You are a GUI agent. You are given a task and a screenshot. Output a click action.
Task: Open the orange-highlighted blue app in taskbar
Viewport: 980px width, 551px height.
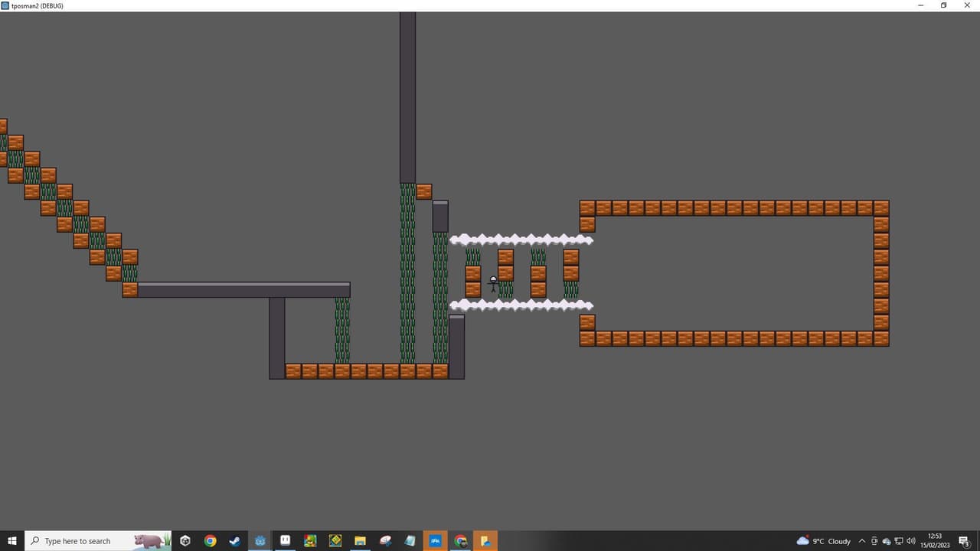(x=435, y=541)
